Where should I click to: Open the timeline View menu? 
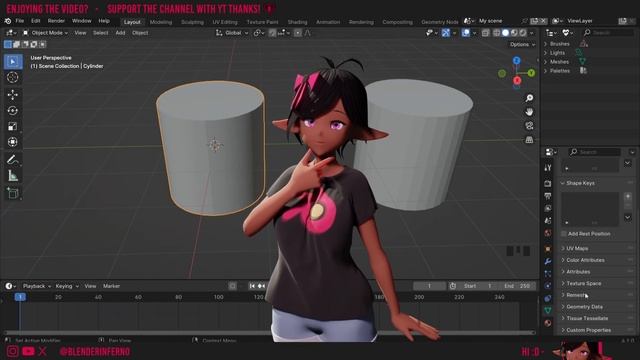(x=90, y=286)
